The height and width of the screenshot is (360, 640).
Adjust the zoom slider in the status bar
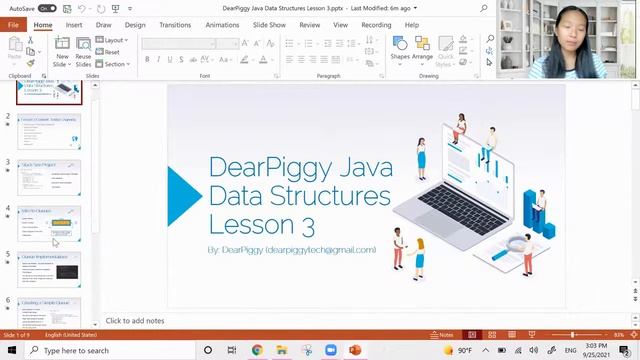(x=572, y=335)
